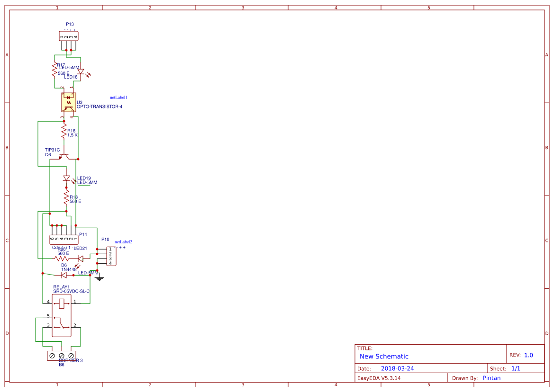Click the SRD-05VDC-SL-C part name
554x392 pixels.
pyautogui.click(x=72, y=292)
